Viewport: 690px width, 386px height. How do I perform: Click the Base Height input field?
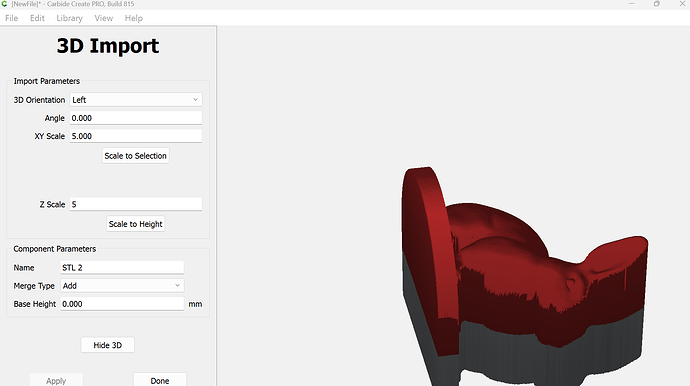(x=122, y=304)
